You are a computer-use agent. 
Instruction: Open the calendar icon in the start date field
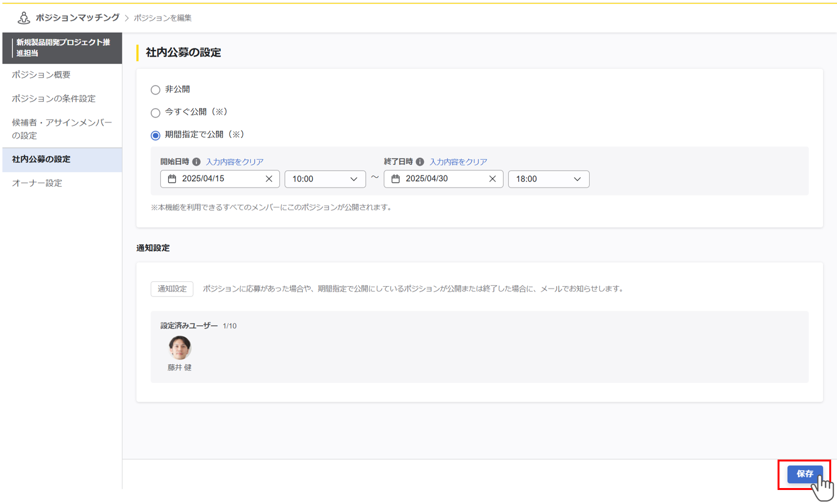[173, 179]
